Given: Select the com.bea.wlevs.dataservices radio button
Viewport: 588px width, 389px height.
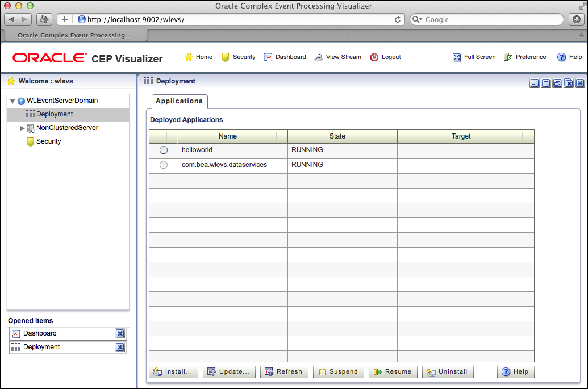Looking at the screenshot, I should (164, 165).
